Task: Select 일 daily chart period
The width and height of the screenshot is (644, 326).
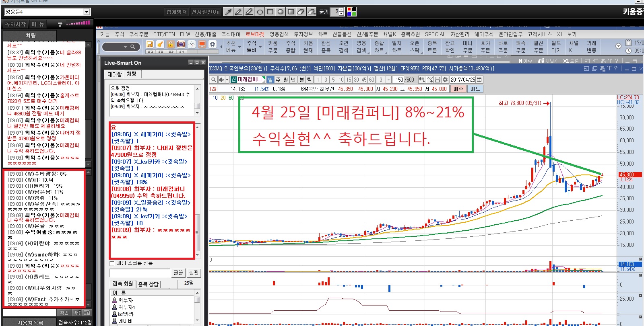Action: (270, 80)
